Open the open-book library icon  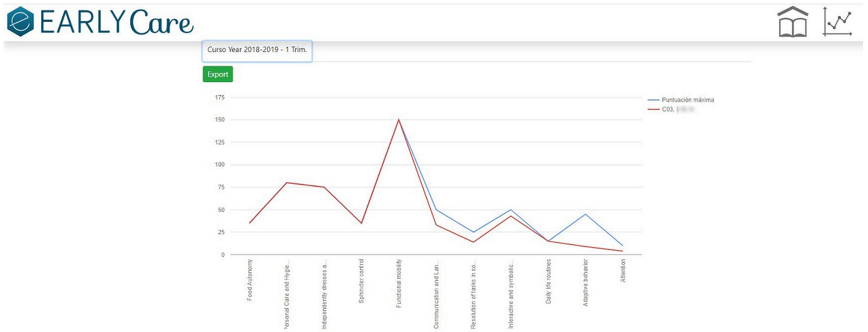point(792,22)
